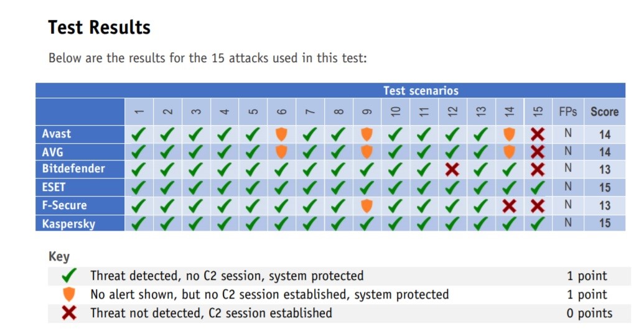This screenshot has width=644, height=334.
Task: Click F-Secure's orange shield in scenario 9
Action: tap(366, 205)
